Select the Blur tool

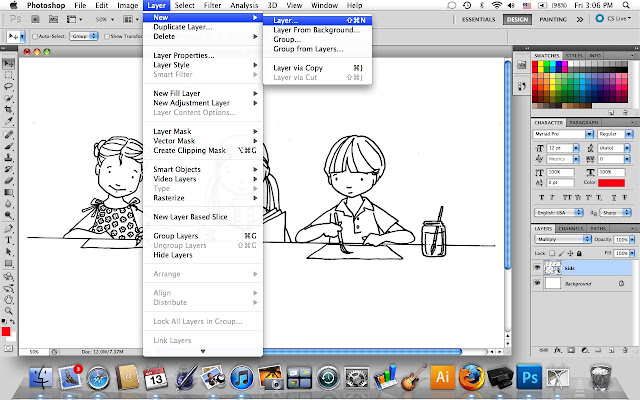[x=8, y=203]
